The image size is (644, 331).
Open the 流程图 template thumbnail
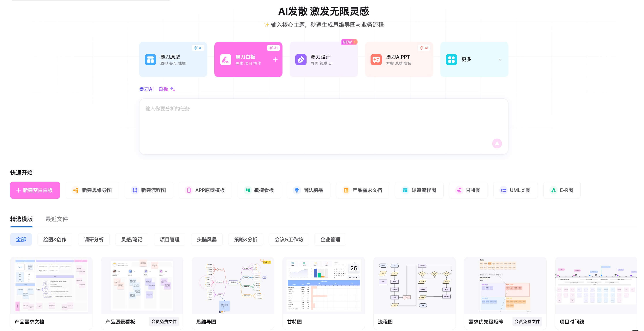coord(414,286)
